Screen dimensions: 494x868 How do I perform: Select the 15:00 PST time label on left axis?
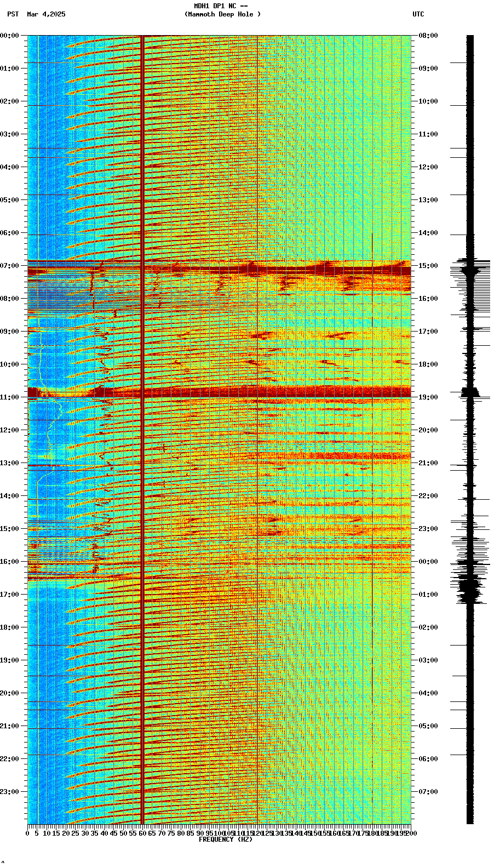pos(9,529)
